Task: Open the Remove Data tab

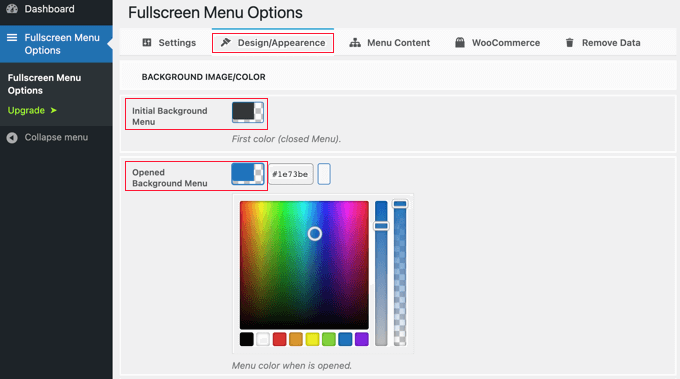Action: pos(602,43)
